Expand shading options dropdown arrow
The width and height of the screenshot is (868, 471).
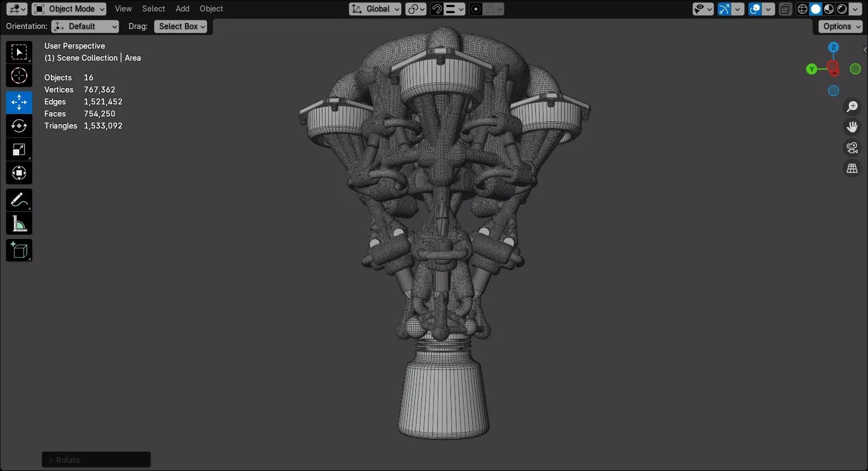855,9
